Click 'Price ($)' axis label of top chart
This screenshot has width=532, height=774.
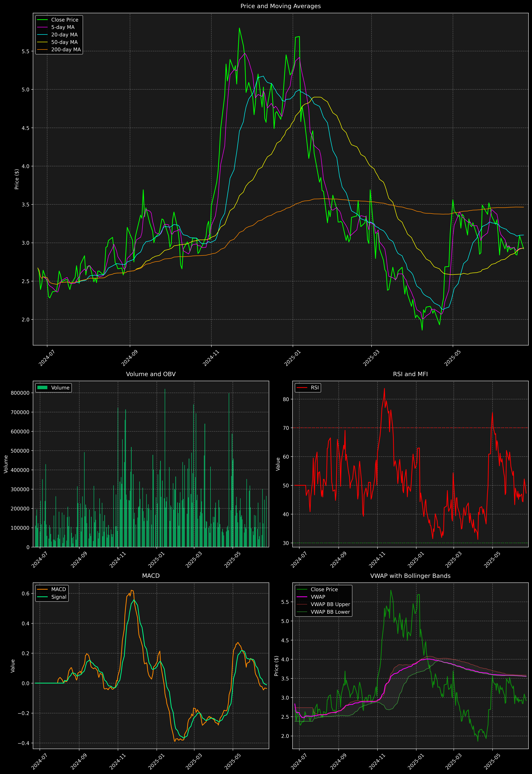tap(17, 179)
